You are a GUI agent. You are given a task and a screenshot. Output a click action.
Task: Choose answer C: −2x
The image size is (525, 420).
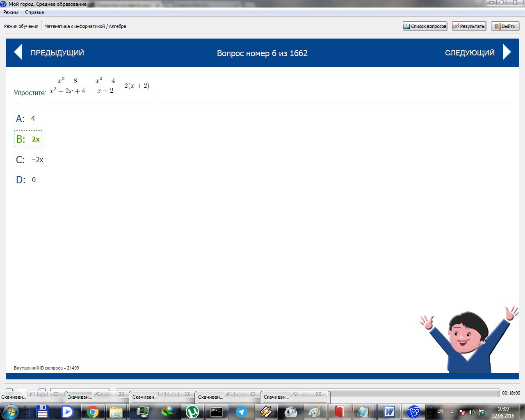pos(30,160)
